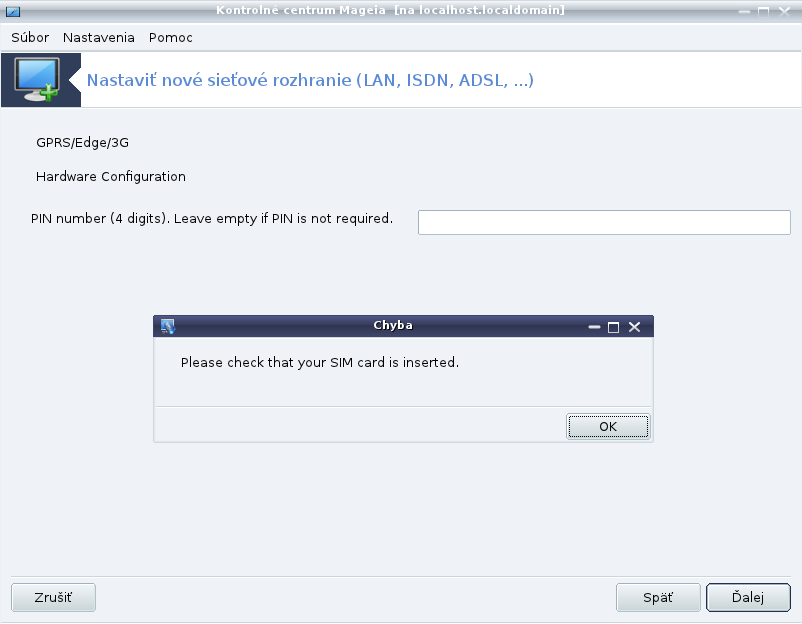Screen dimensions: 802x624
Task: Open the Pomoc menu
Action: (x=171, y=37)
